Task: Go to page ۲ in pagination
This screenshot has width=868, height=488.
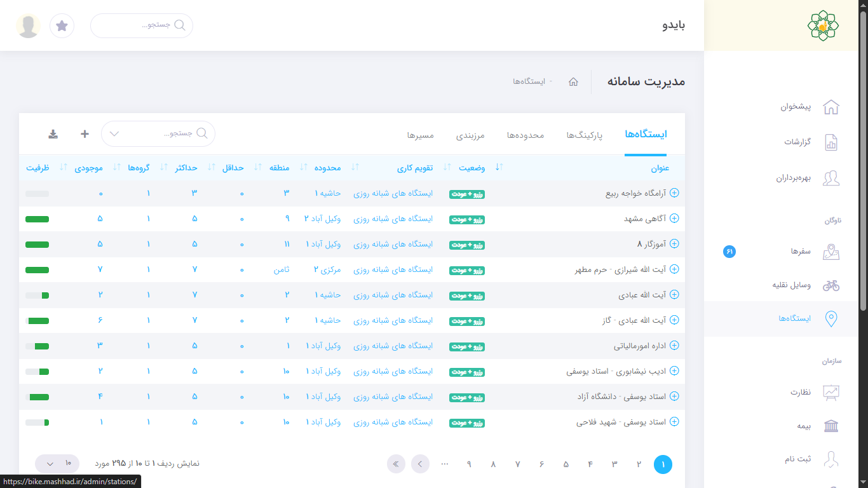Action: (x=639, y=464)
